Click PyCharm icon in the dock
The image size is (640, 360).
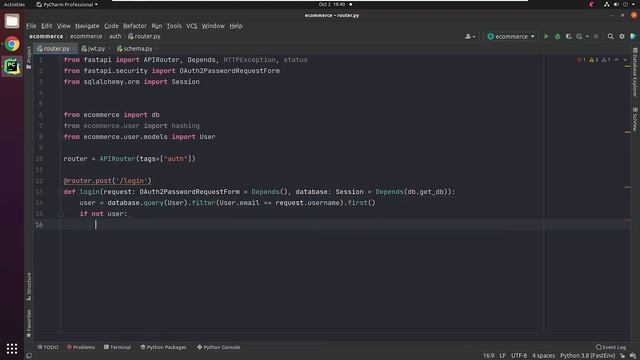[x=12, y=67]
